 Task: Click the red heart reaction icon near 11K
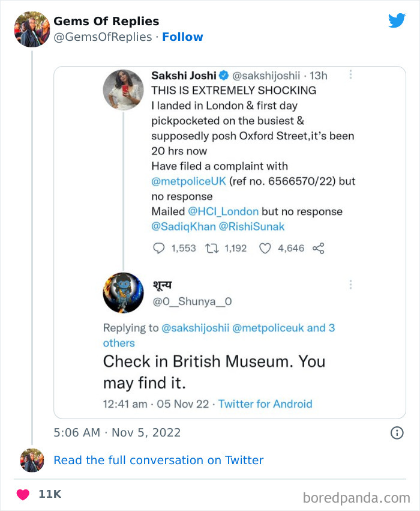pyautogui.click(x=23, y=494)
